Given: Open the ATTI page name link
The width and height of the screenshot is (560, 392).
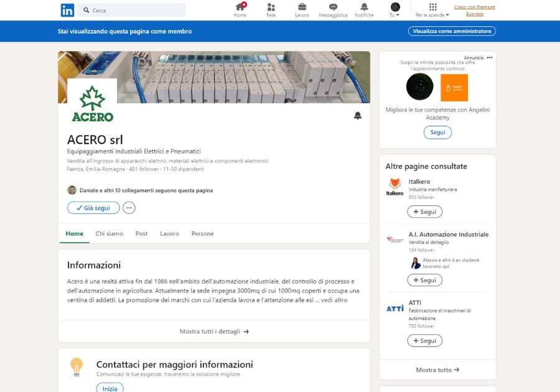Looking at the screenshot, I should click(x=414, y=303).
